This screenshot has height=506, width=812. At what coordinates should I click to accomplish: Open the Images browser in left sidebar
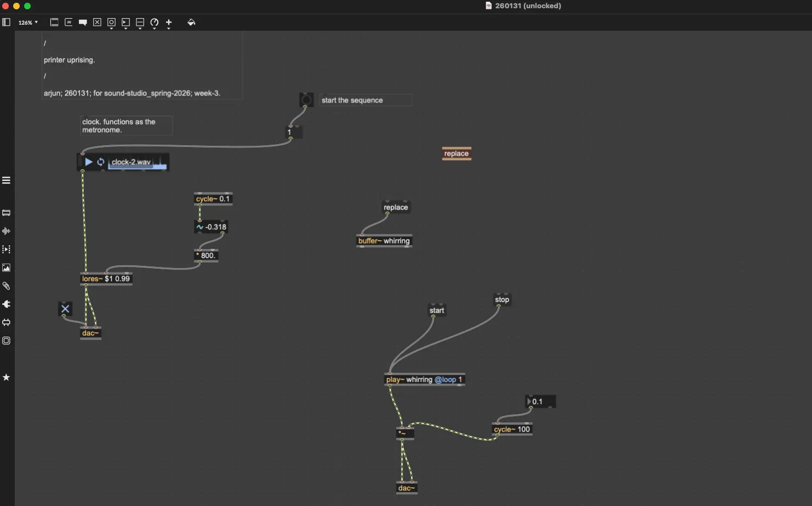coord(7,268)
